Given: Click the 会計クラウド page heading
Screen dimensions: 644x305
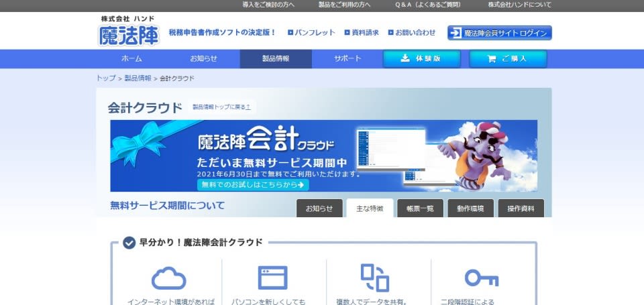Looking at the screenshot, I should click(145, 107).
